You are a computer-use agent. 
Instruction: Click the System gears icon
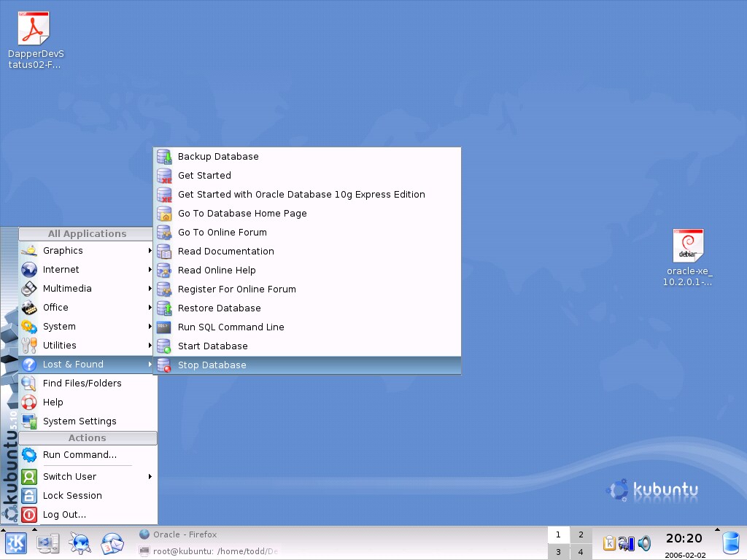(x=29, y=327)
